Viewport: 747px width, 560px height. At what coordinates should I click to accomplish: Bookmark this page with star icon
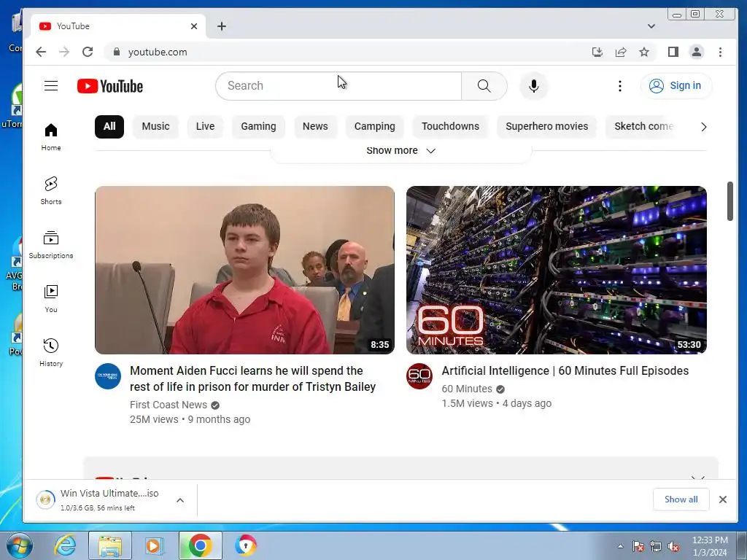click(644, 52)
